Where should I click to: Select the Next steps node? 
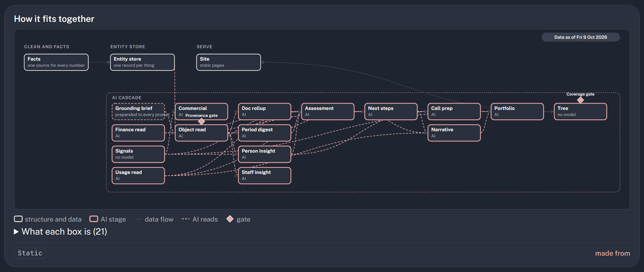tap(391, 112)
